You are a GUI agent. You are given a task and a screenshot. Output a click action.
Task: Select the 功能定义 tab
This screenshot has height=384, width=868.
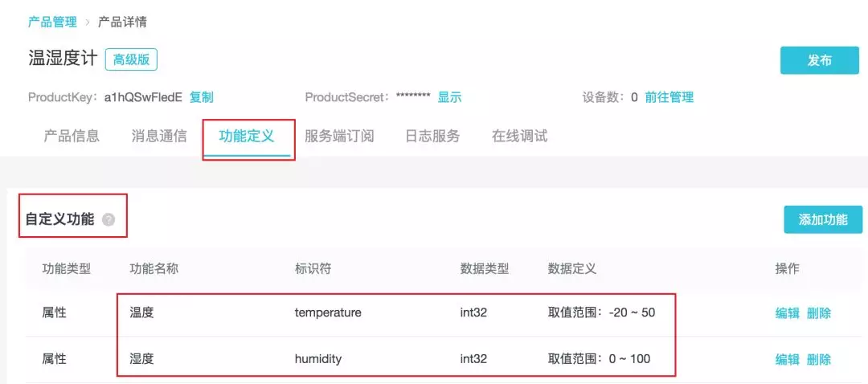247,136
